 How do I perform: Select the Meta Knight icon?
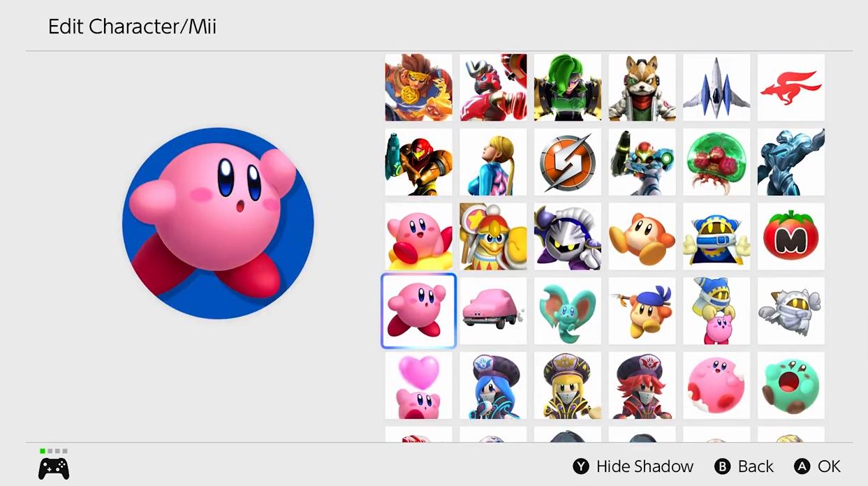[x=568, y=237]
